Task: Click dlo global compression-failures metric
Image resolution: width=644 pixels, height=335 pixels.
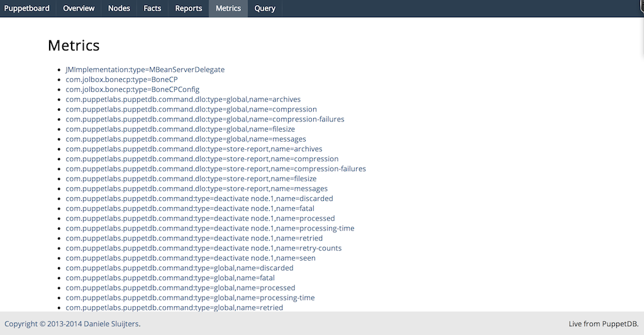Action: [x=204, y=119]
